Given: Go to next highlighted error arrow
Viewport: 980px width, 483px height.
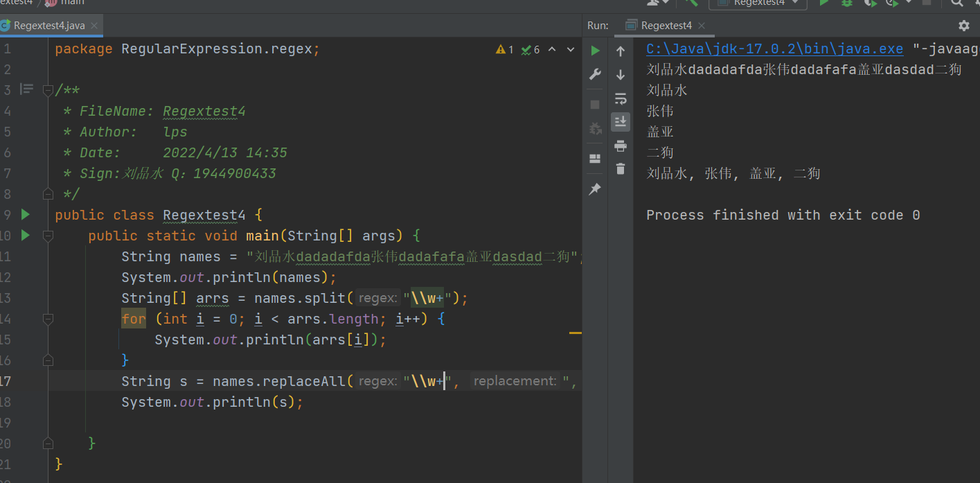Looking at the screenshot, I should point(571,50).
